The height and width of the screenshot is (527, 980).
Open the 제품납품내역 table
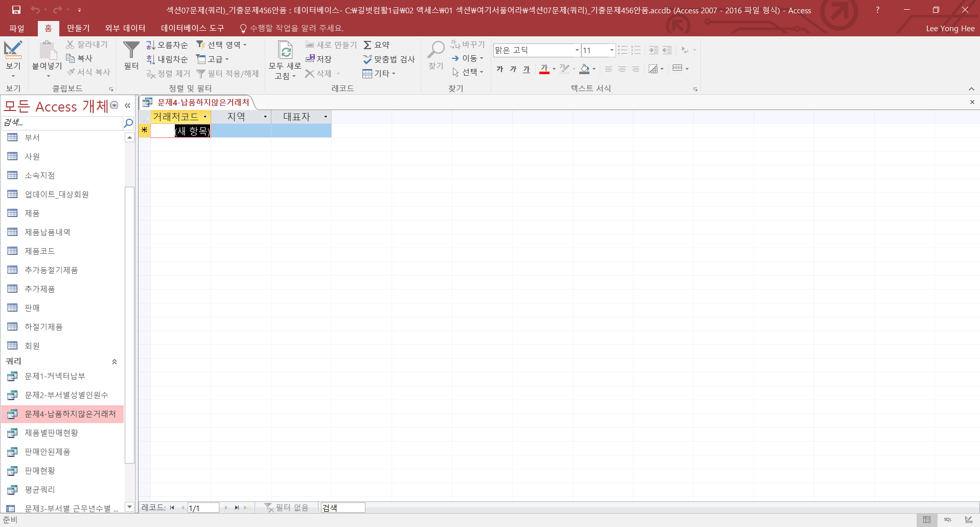click(x=48, y=232)
